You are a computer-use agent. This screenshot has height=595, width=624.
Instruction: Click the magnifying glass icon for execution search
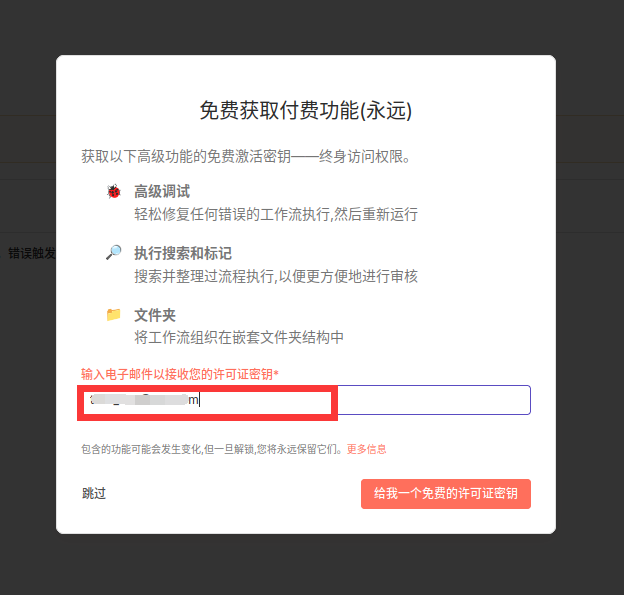114,253
